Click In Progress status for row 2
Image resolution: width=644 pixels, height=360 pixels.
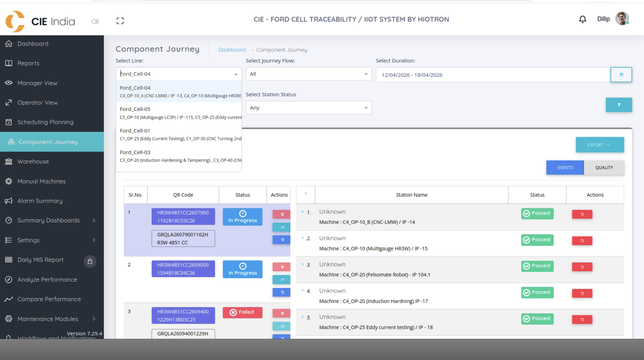point(243,269)
